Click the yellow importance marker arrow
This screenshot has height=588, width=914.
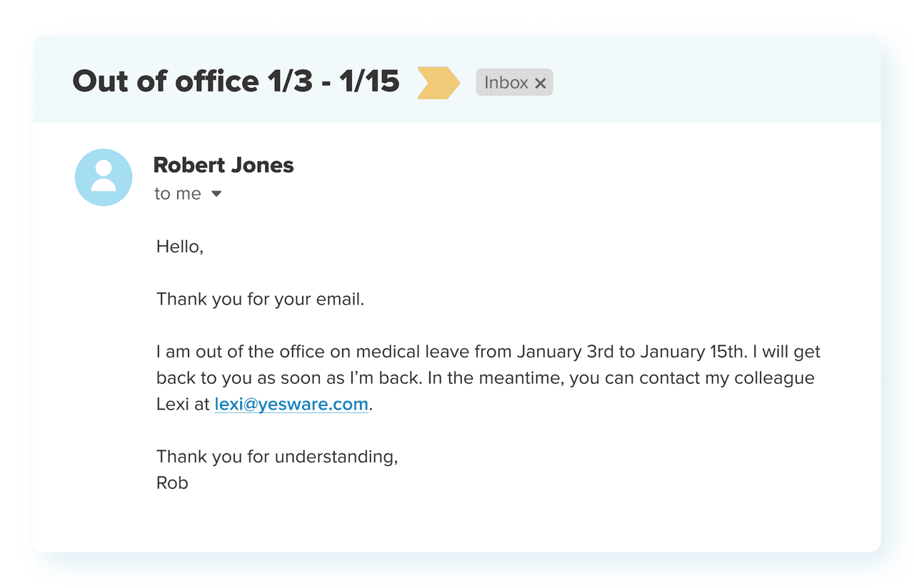(x=438, y=83)
